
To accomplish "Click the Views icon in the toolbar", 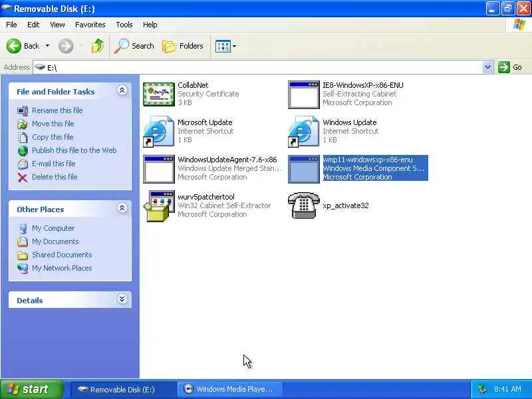I will pyautogui.click(x=223, y=46).
